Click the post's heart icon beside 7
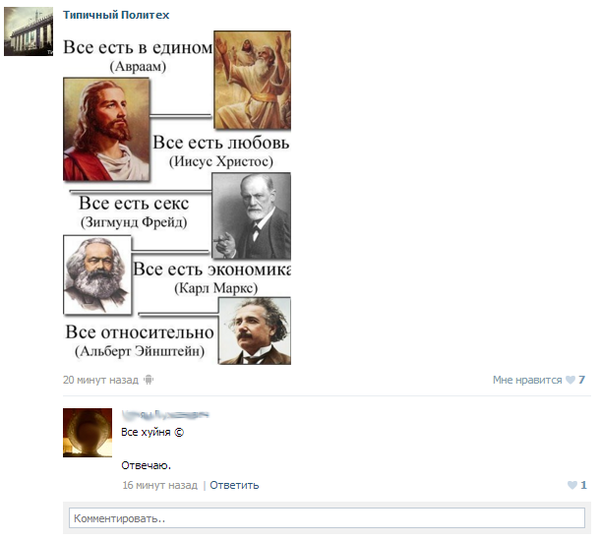 (x=571, y=380)
